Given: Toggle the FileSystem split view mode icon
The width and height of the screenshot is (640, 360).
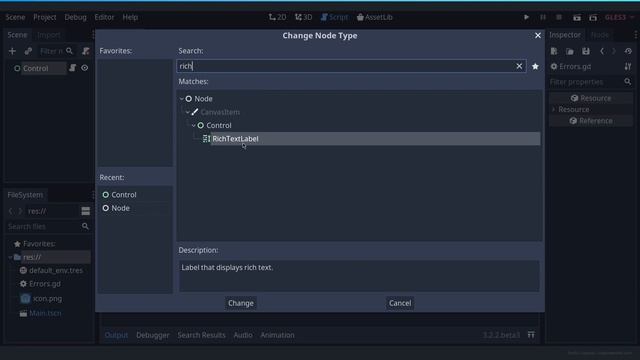Looking at the screenshot, I should tap(85, 211).
